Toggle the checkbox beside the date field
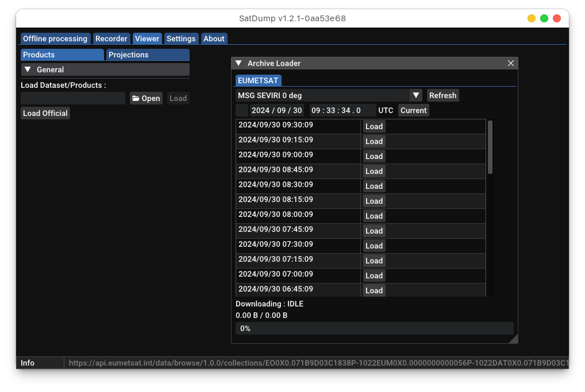 [x=242, y=110]
